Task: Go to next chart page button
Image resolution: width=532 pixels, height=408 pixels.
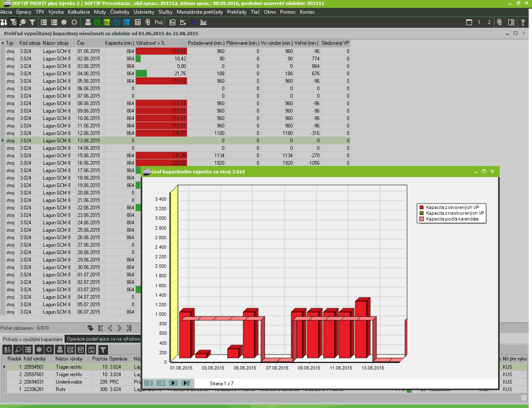Action: click(x=173, y=383)
